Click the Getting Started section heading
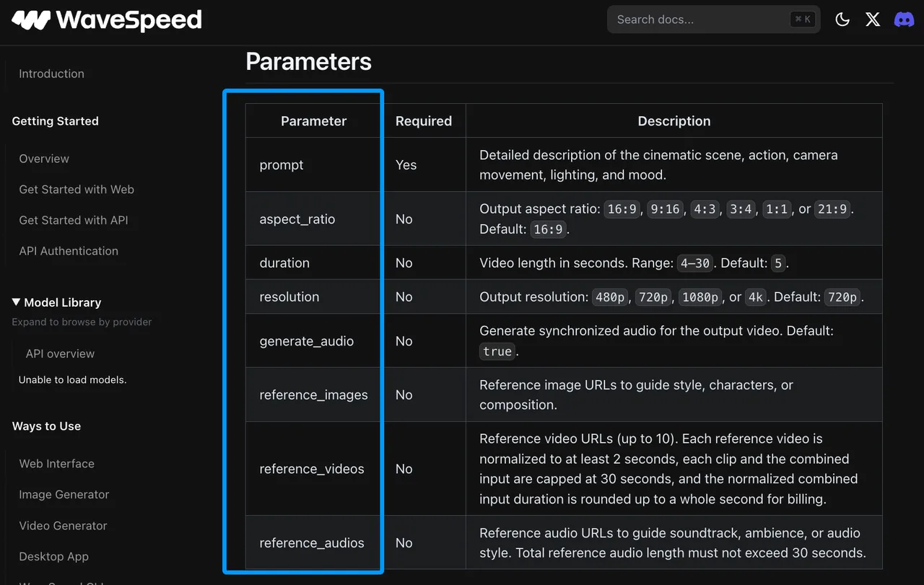The image size is (924, 585). point(55,121)
